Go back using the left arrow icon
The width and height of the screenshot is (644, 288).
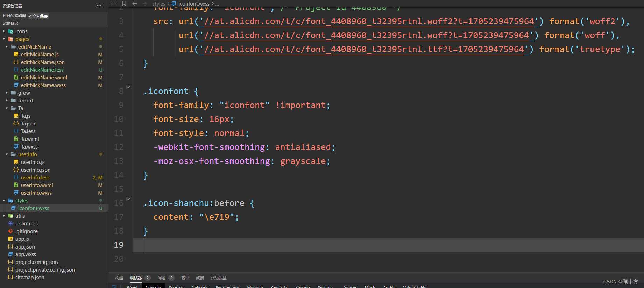(x=135, y=3)
